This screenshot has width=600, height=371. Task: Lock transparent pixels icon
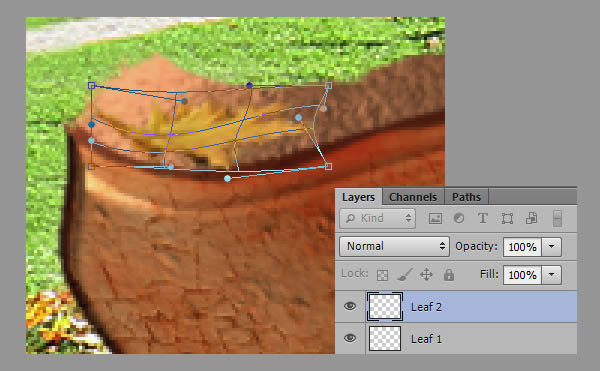tap(382, 275)
